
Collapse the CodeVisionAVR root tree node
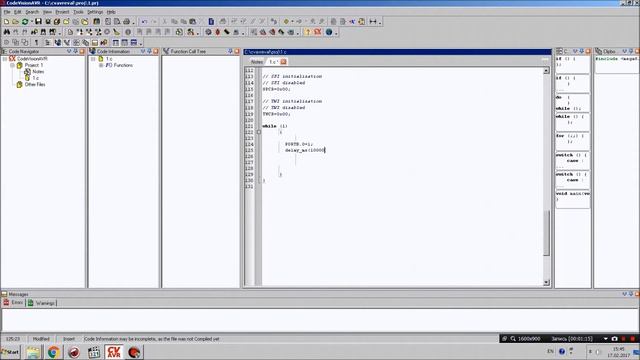pyautogui.click(x=5, y=59)
